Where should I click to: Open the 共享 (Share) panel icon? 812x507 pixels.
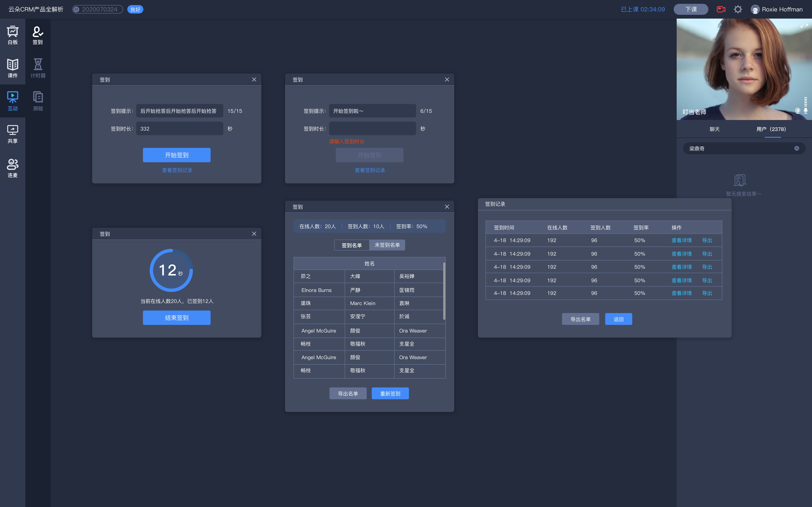click(13, 133)
